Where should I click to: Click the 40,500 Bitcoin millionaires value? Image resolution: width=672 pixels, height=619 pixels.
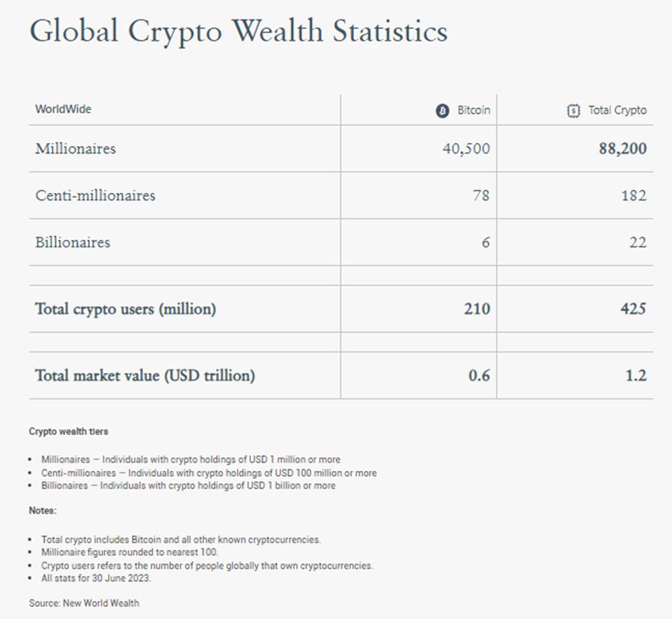coord(466,149)
